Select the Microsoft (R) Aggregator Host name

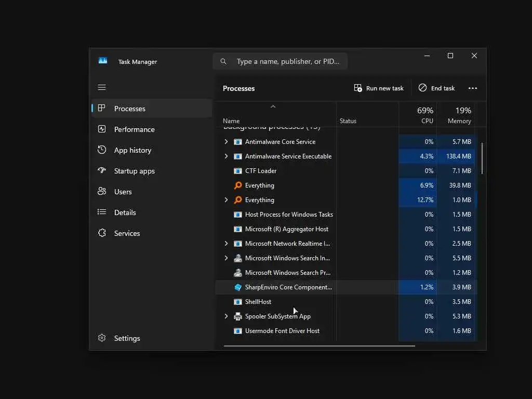287,229
